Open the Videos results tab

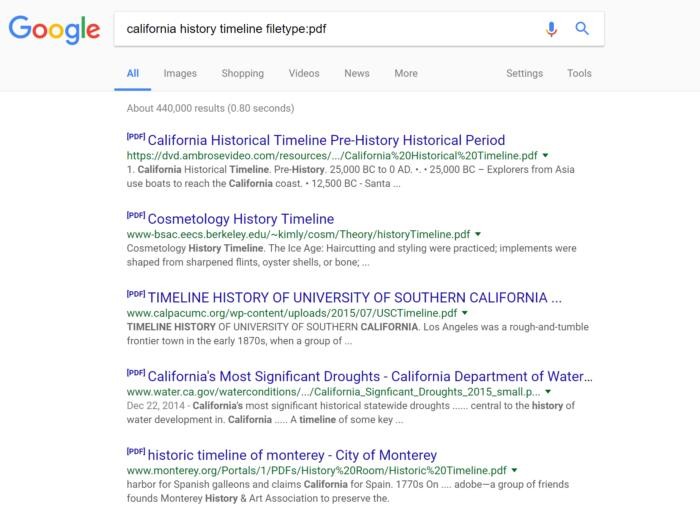tap(304, 73)
